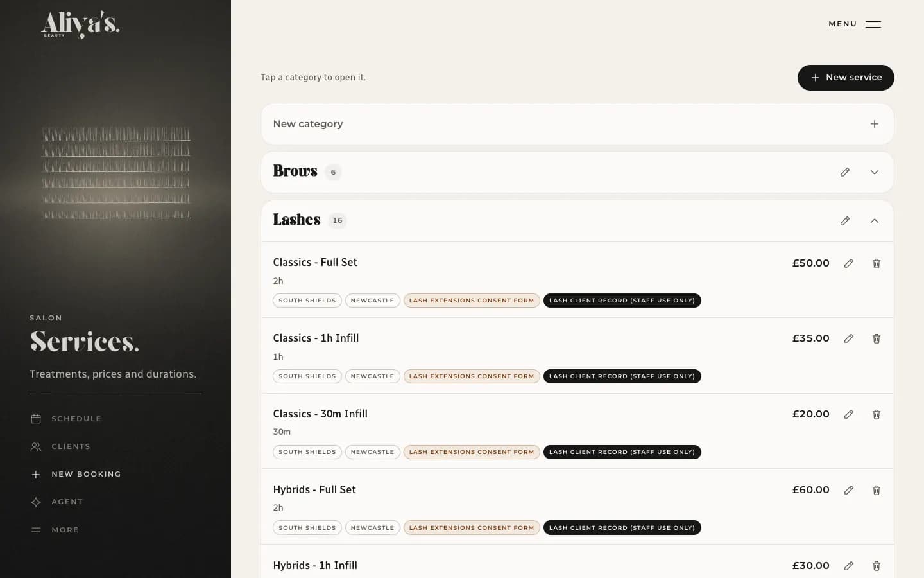Image resolution: width=924 pixels, height=578 pixels.
Task: Open the More sidebar item
Action: pyautogui.click(x=55, y=530)
